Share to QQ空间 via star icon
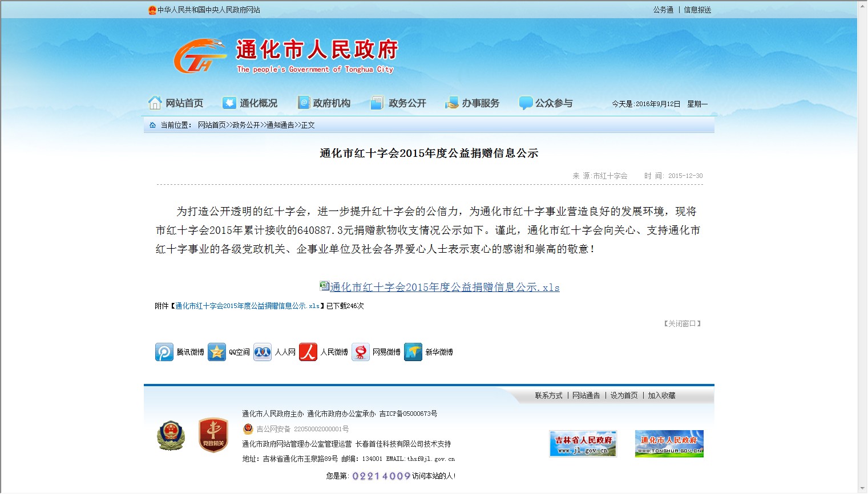The width and height of the screenshot is (868, 494). pos(217,352)
